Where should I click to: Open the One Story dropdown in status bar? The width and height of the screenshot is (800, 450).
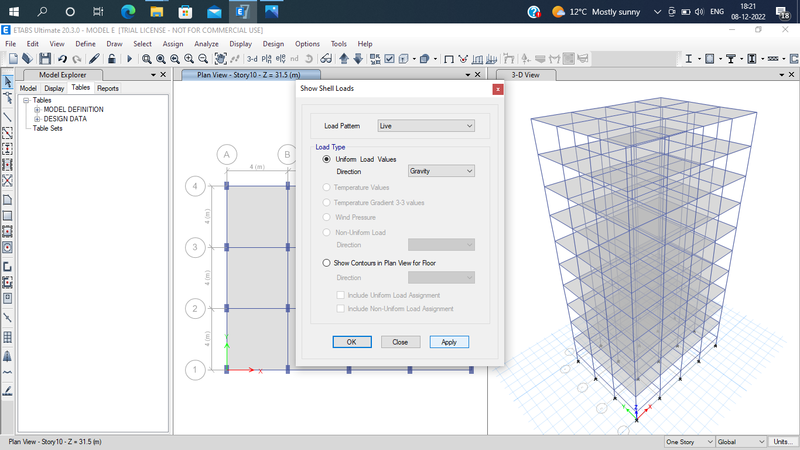coord(689,442)
